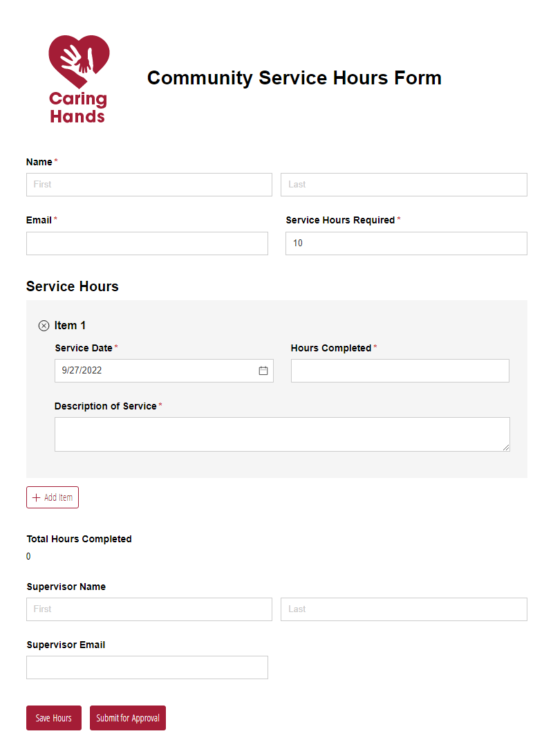Image resolution: width=553 pixels, height=756 pixels.
Task: Select the Last name field under Name
Action: pos(403,184)
